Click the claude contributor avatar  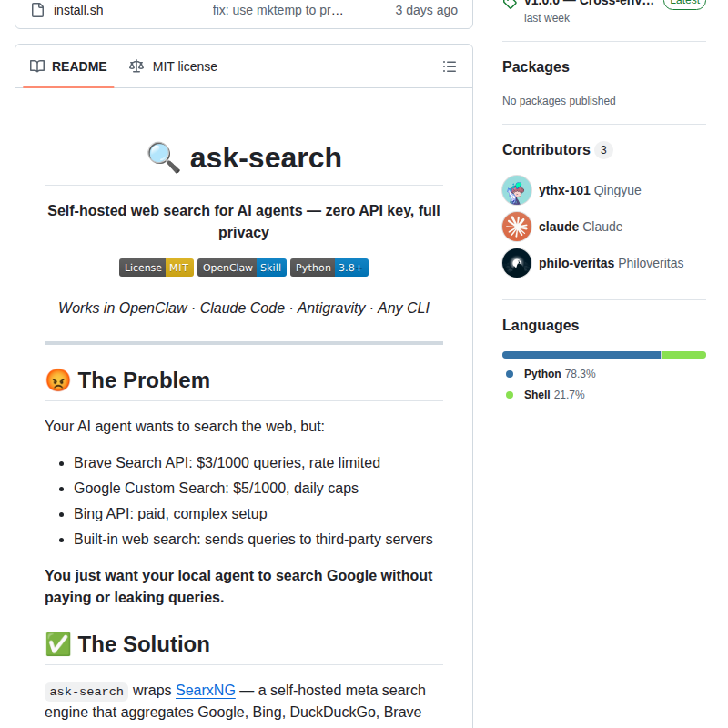pos(516,227)
